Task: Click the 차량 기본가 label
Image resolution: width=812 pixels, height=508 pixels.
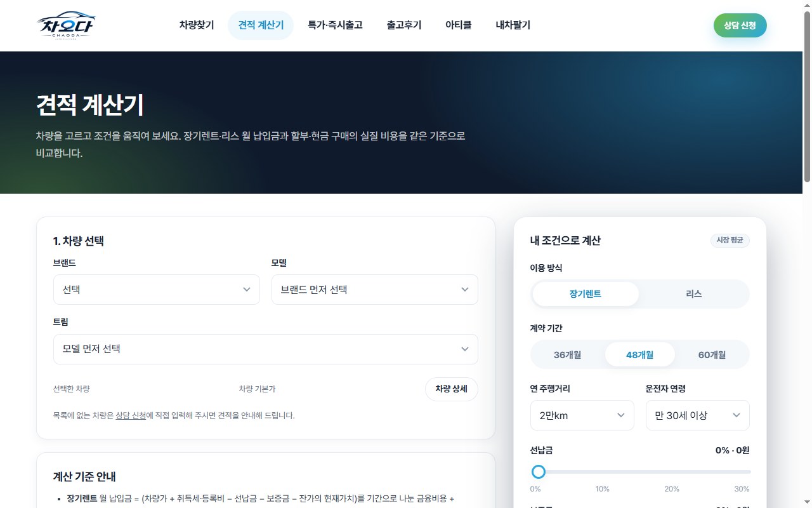Action: (257, 389)
